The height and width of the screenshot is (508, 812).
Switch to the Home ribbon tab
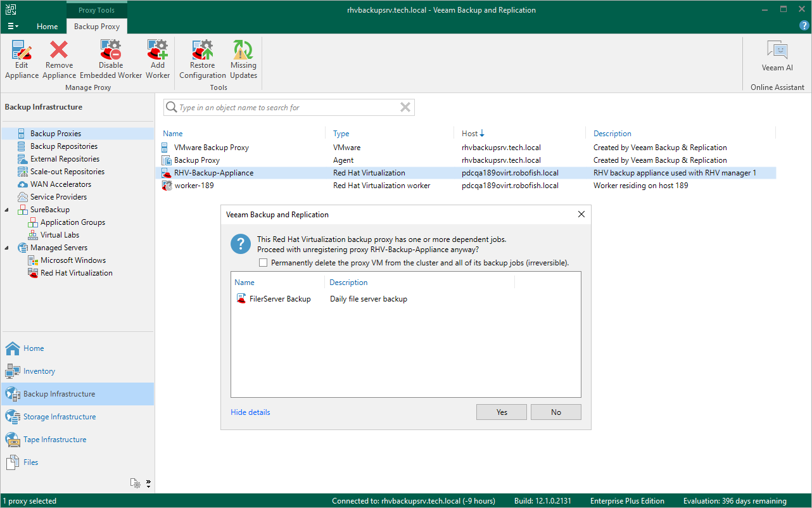(x=47, y=27)
